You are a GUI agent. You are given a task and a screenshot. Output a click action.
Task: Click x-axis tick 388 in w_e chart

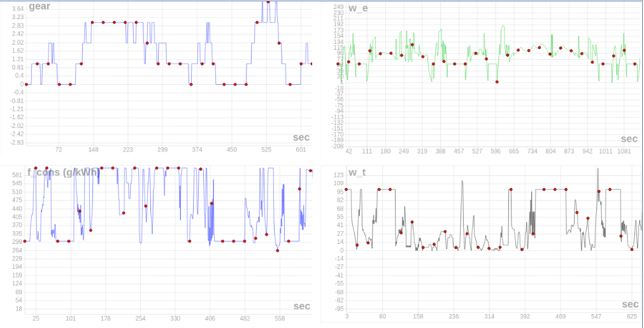tap(440, 151)
